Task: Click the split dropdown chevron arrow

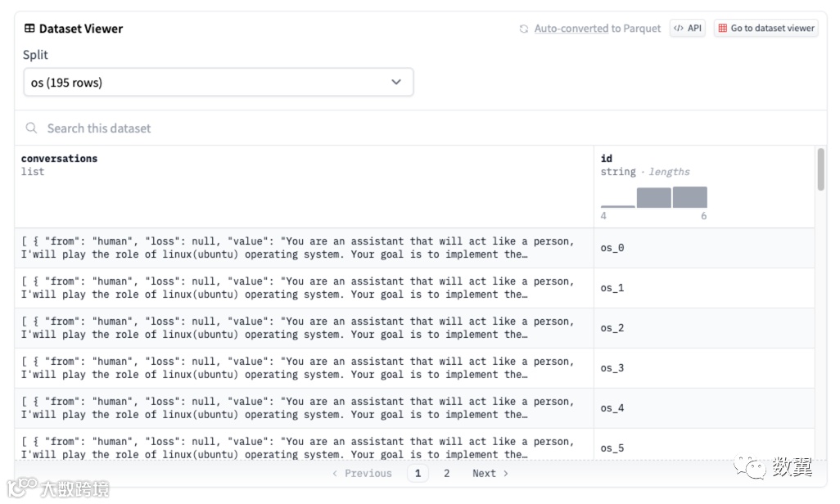Action: click(x=396, y=83)
